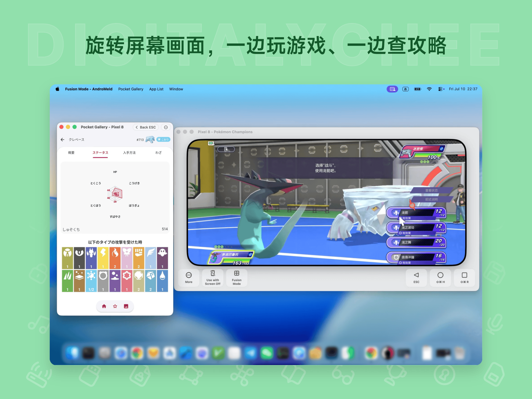
Task: Go back using the arrow beside クレベース
Action: click(x=63, y=139)
